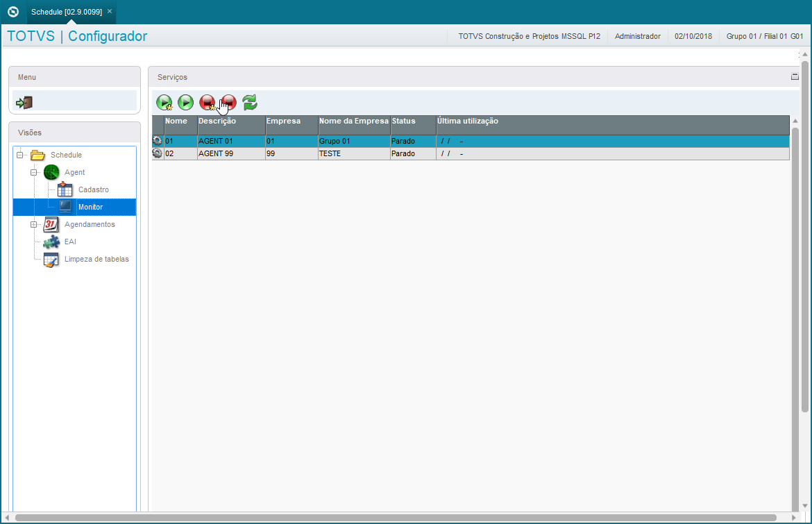Start all services with the starred green play icon
Viewport: 812px width, 524px height.
click(x=164, y=103)
